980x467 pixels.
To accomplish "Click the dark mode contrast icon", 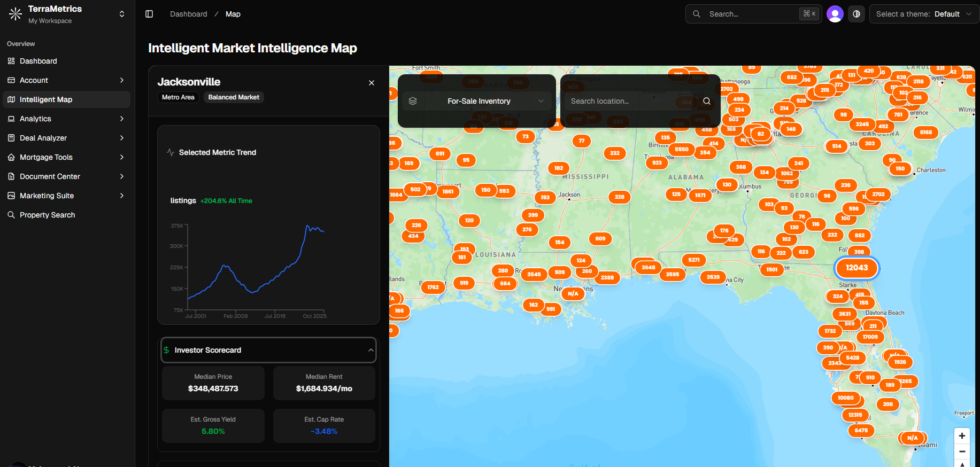I will tap(856, 14).
